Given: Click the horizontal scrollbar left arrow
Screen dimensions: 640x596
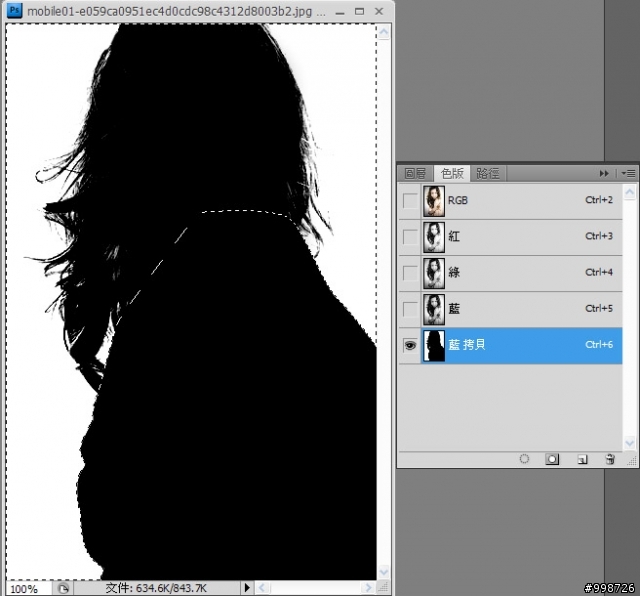Looking at the screenshot, I should tap(261, 588).
